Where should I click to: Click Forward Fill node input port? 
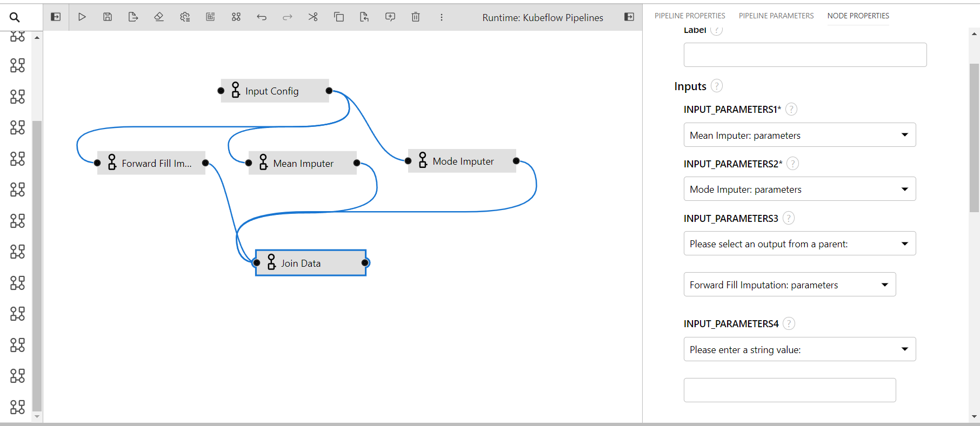pos(97,163)
